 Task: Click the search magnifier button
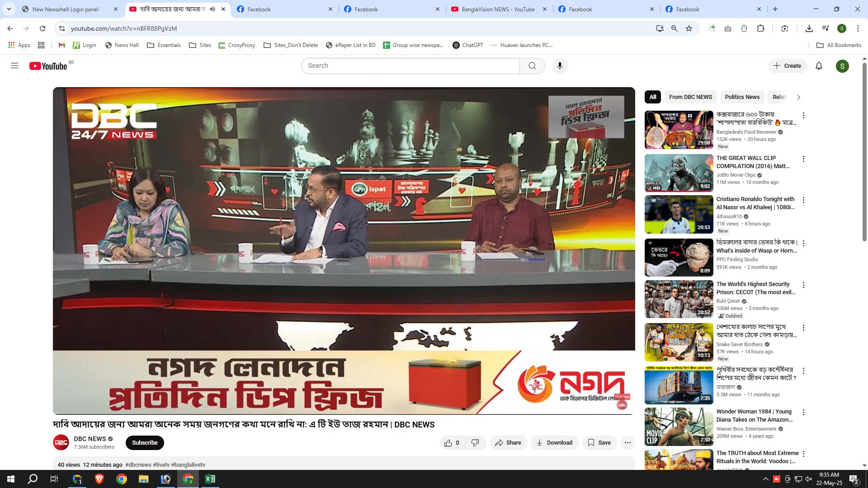click(532, 66)
